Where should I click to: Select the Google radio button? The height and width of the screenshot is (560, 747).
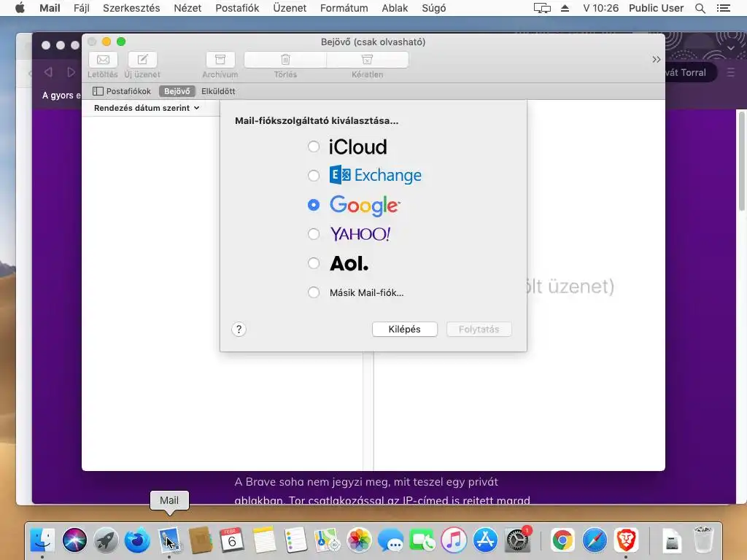[x=314, y=205]
